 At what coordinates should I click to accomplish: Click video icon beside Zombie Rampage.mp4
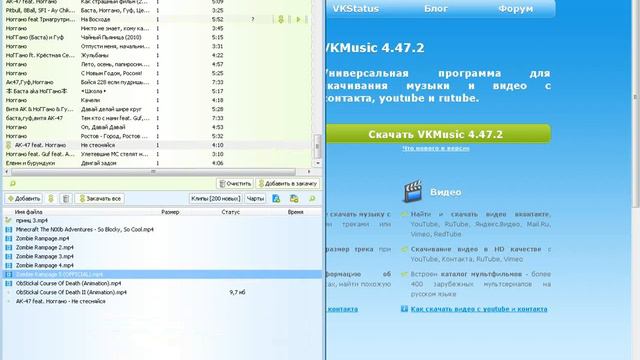[9, 238]
